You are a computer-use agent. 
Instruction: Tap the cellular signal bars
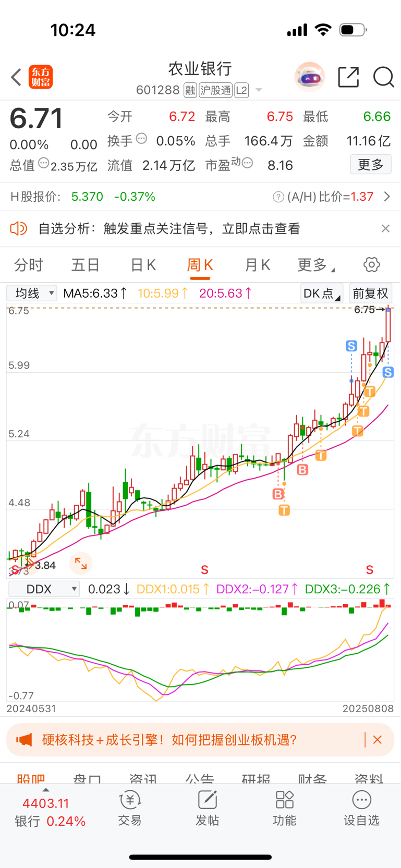(297, 30)
